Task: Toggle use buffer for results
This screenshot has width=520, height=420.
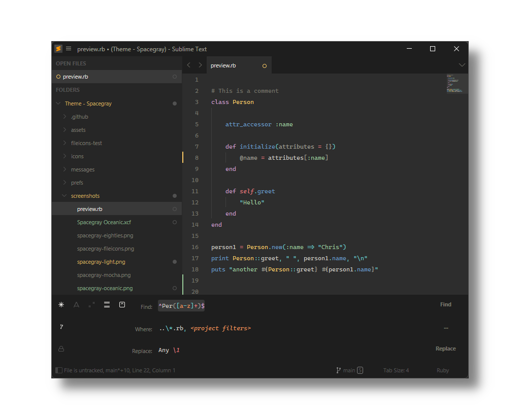Action: tap(122, 305)
